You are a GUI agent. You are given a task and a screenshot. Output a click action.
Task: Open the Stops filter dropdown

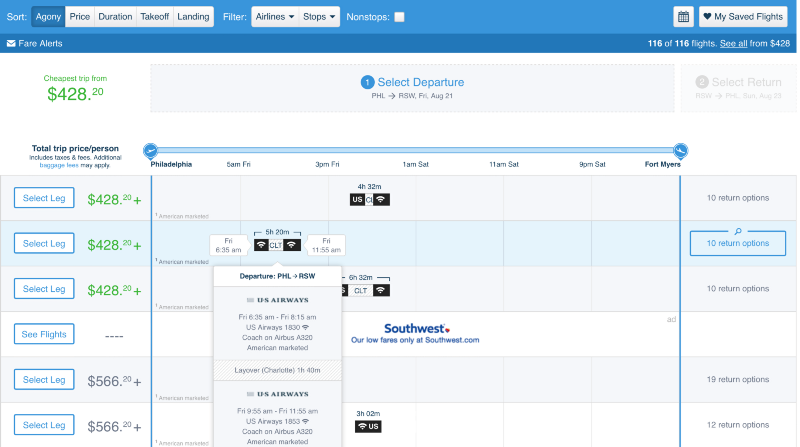[x=319, y=17]
